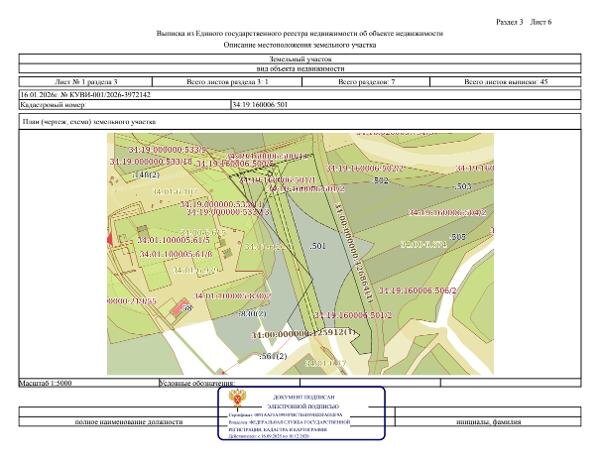The height and width of the screenshot is (464, 600).
Task: Click the 'Лист № 1 раздела 3' cell
Action: click(x=86, y=82)
